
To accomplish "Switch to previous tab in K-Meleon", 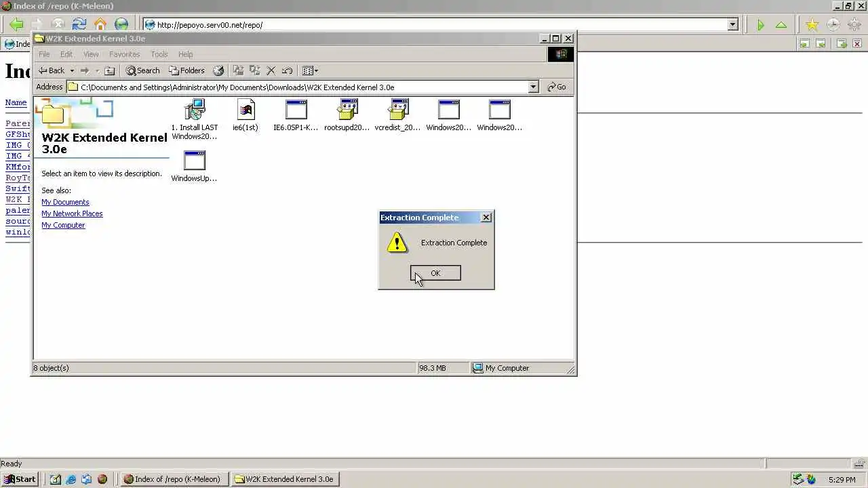I will [x=804, y=44].
